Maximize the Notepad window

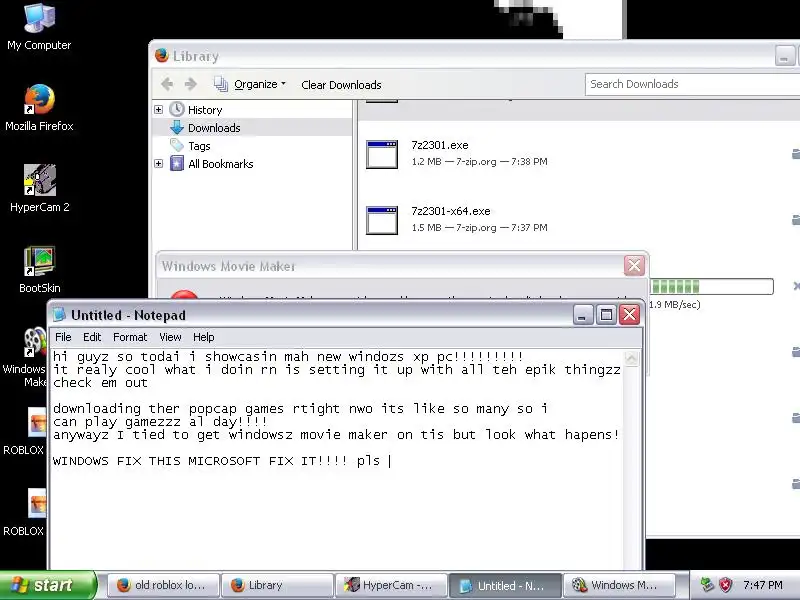pyautogui.click(x=606, y=315)
